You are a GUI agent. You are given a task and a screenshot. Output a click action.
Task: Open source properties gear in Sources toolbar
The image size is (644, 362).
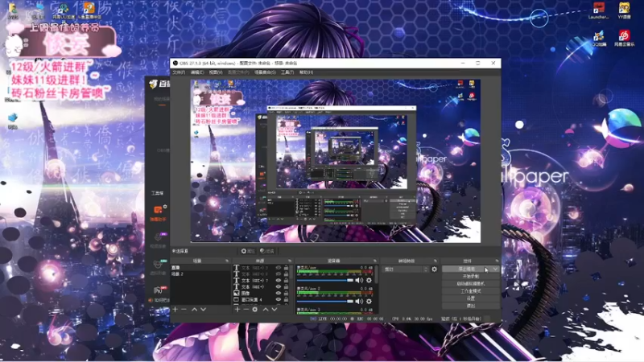pos(255,309)
